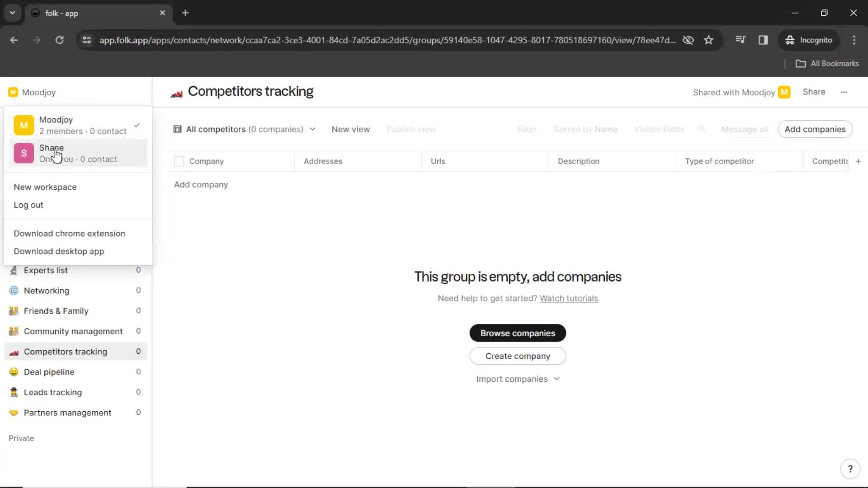Select the New view tab
Screen dimensions: 868x488
pyautogui.click(x=350, y=129)
